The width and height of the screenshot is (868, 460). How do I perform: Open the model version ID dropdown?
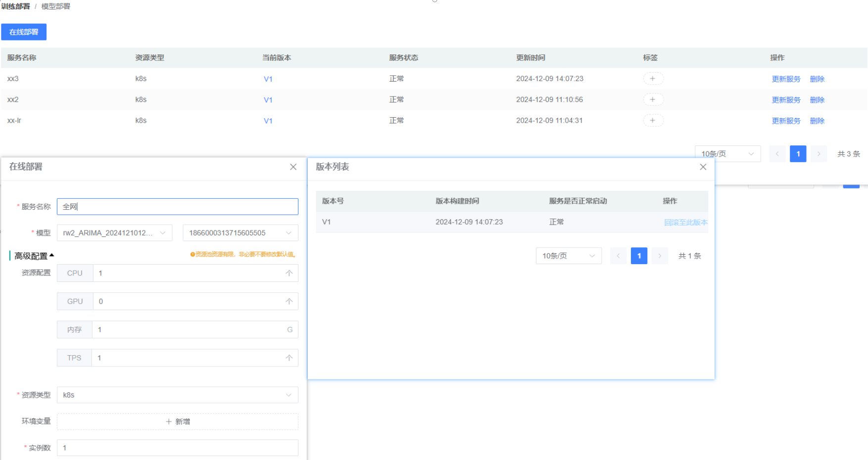[240, 233]
